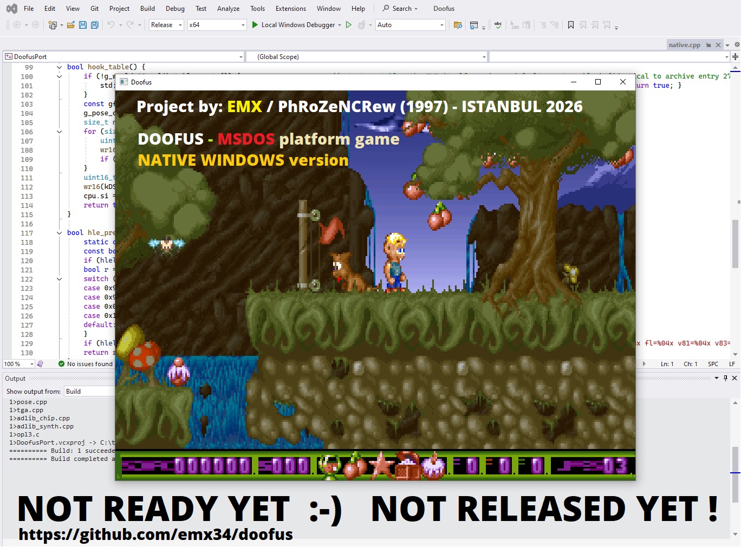The height and width of the screenshot is (560, 741).
Task: Open the (Global Scope) dropdown
Action: 367,56
